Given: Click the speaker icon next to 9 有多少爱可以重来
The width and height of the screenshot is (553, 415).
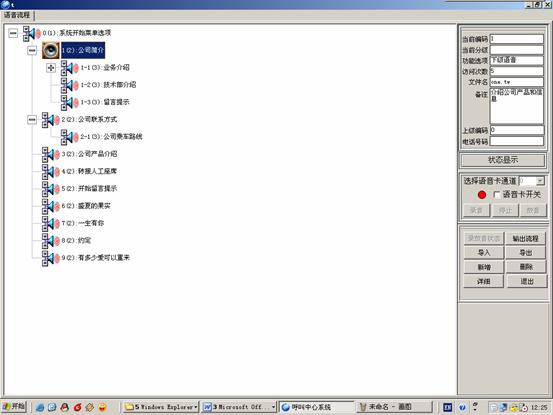Looking at the screenshot, I should 50,258.
